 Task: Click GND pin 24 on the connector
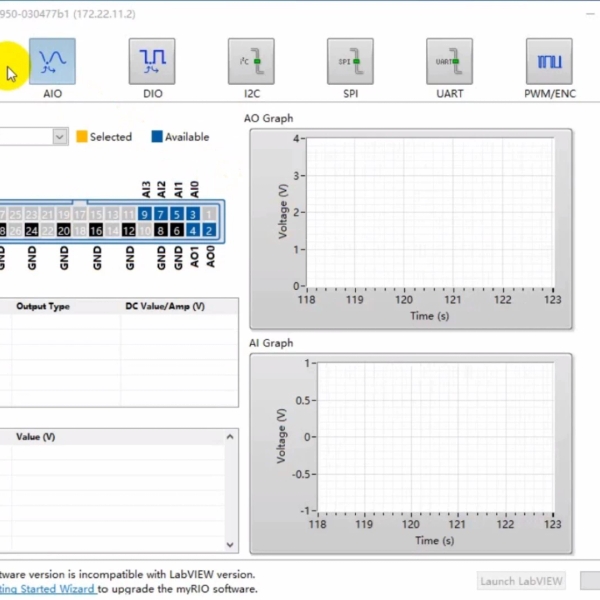pos(31,230)
